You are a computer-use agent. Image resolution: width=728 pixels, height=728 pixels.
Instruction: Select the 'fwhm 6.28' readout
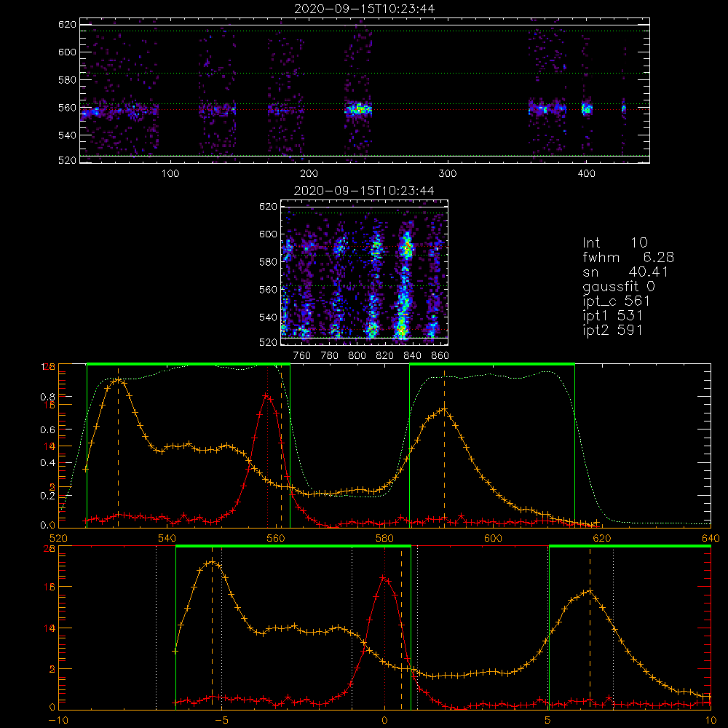[x=628, y=257]
